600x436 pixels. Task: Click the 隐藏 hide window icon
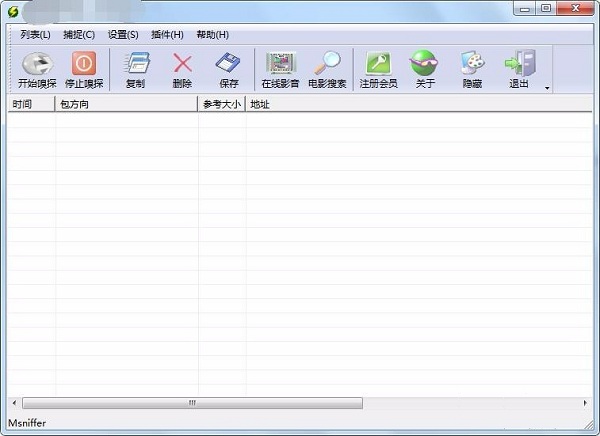(472, 64)
